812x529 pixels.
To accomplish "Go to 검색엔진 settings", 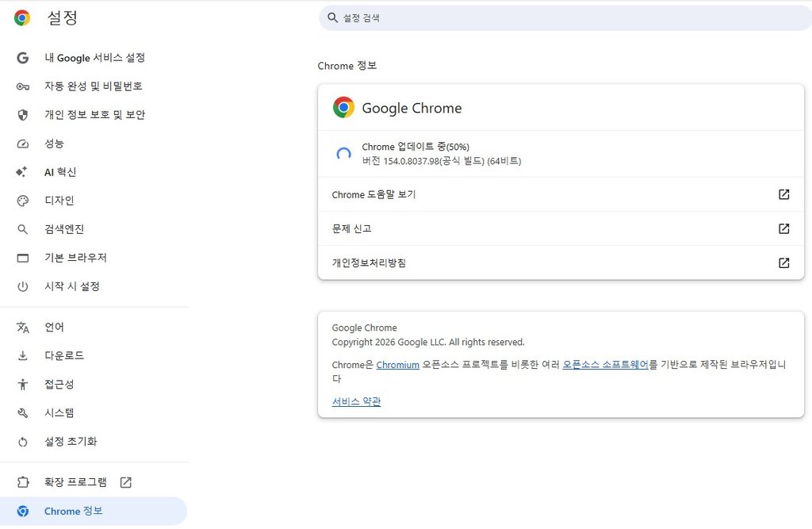I will coord(94,229).
